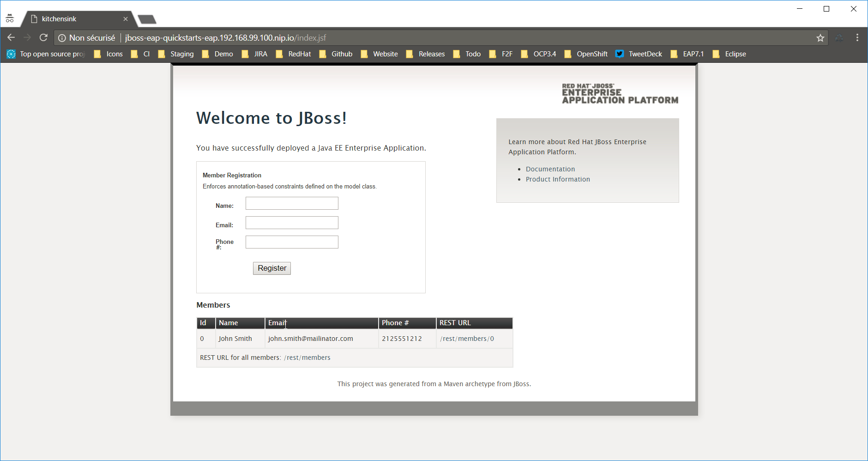This screenshot has width=868, height=461.
Task: Open Chrome three-dot menu
Action: (x=857, y=38)
